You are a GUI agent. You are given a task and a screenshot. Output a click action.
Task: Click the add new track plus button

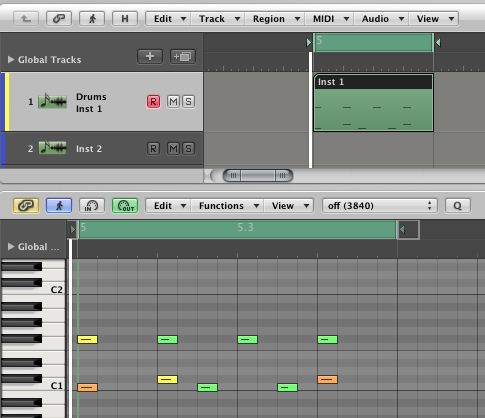(150, 56)
